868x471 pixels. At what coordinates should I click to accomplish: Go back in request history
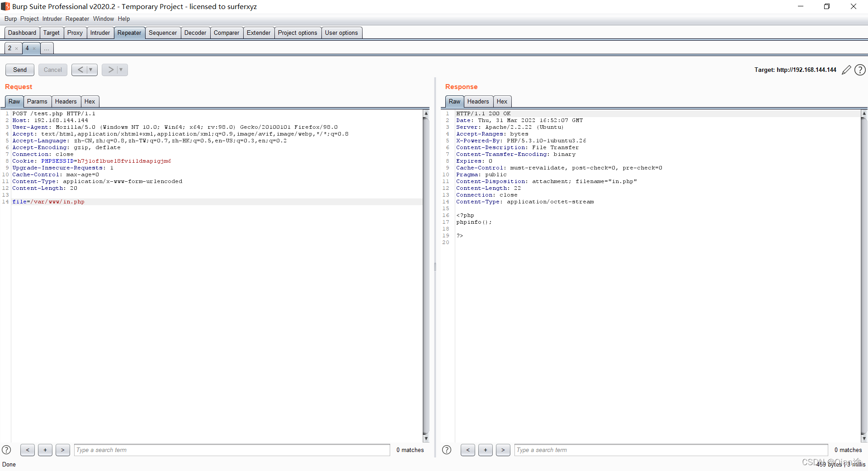(80, 70)
